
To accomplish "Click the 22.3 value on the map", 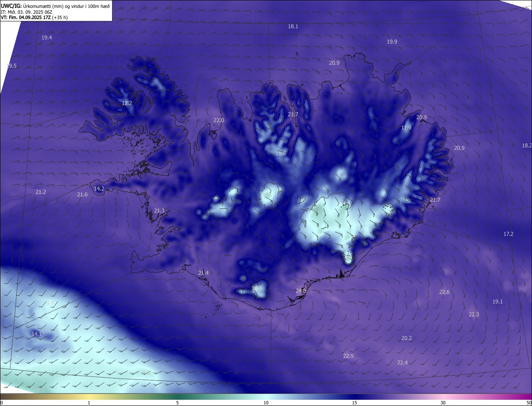I will (x=474, y=315).
